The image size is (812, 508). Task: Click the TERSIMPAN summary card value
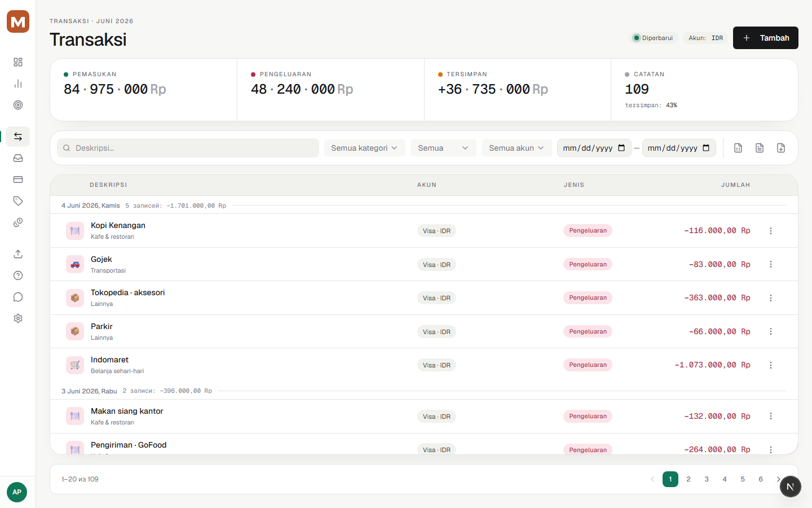493,89
